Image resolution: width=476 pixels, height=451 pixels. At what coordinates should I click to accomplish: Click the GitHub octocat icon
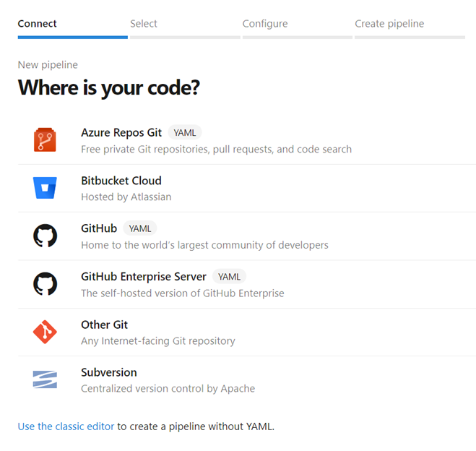tap(45, 236)
